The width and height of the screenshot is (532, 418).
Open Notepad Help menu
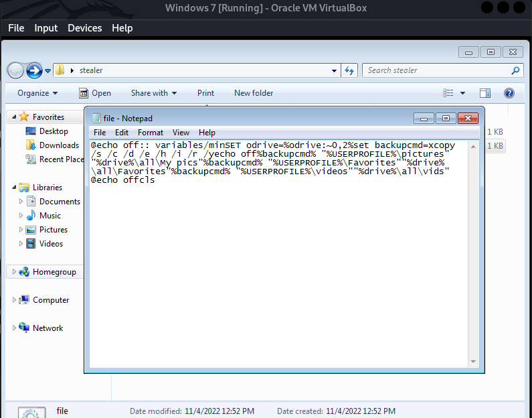tap(207, 133)
